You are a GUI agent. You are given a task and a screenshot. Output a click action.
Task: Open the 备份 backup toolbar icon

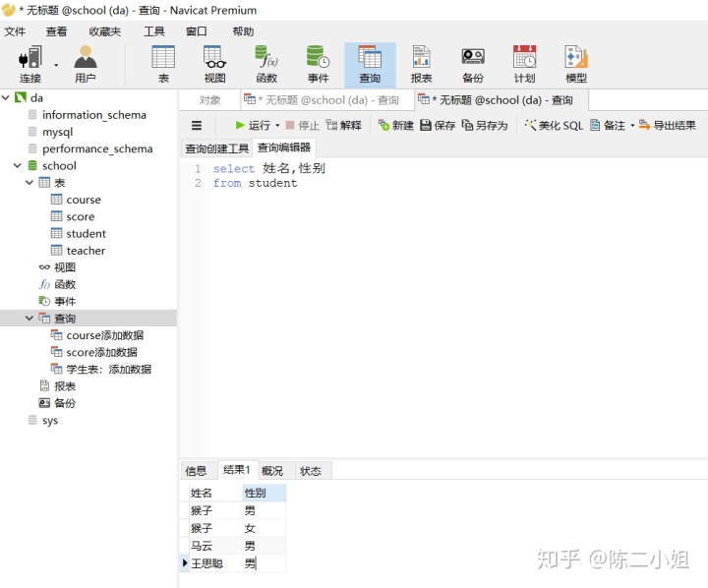(x=473, y=64)
